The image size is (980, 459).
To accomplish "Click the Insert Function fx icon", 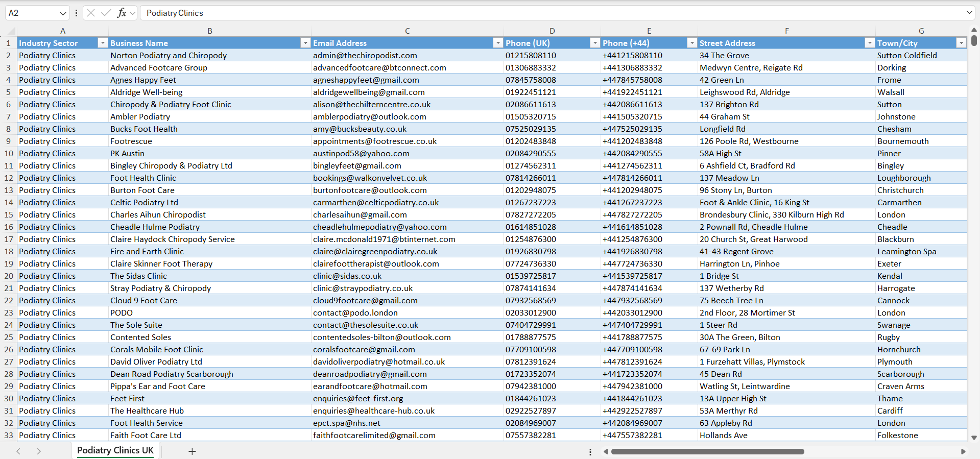I will [x=122, y=13].
